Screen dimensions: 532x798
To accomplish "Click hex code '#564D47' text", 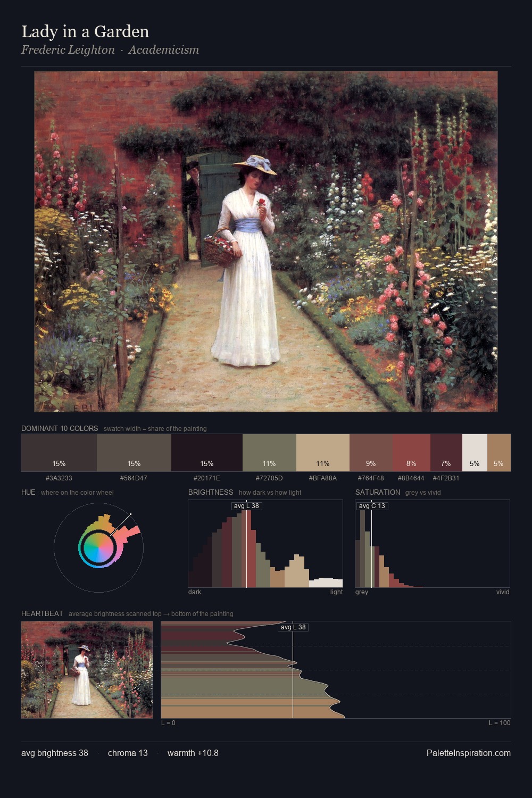I will click(134, 478).
